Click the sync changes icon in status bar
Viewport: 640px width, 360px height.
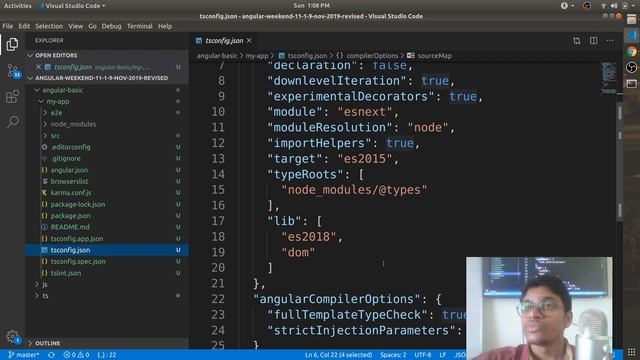point(51,355)
